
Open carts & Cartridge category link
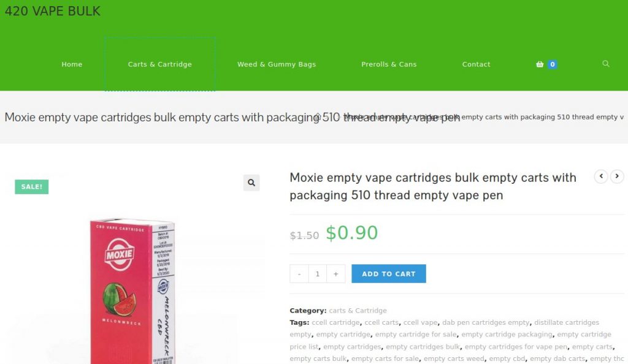(x=358, y=311)
